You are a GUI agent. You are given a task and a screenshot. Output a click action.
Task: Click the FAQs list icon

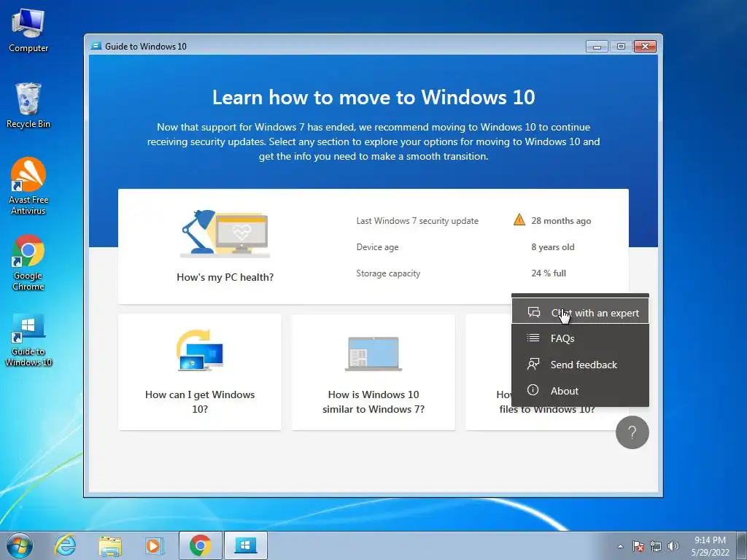tap(533, 338)
